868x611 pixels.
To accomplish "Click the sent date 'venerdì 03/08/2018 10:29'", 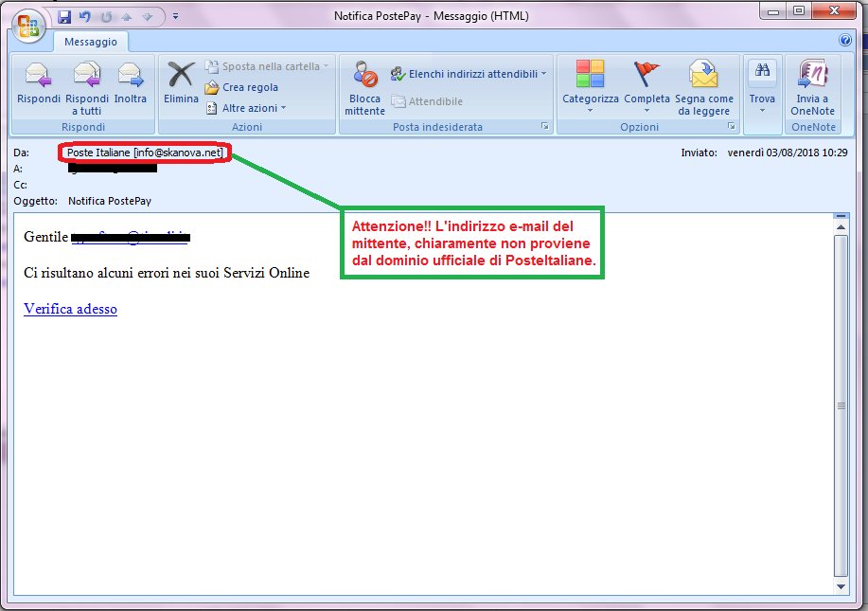I will pos(788,153).
